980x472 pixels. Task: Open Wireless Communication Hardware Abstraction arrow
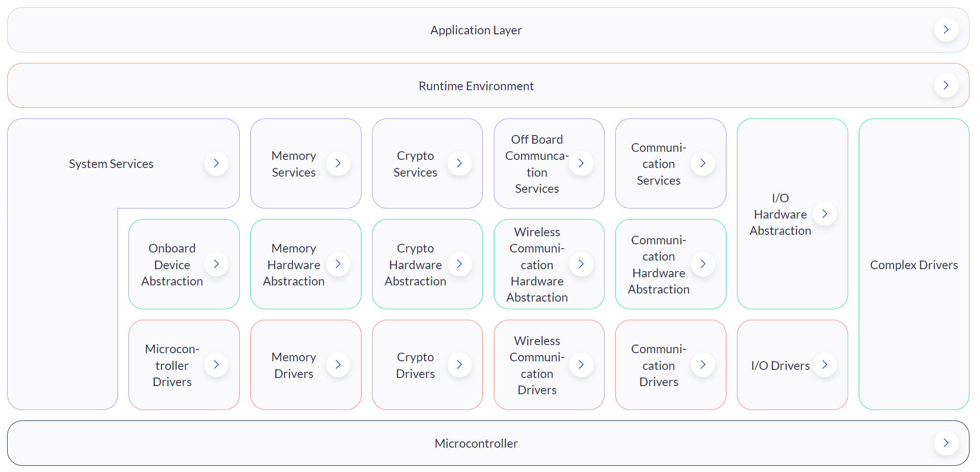pos(581,264)
